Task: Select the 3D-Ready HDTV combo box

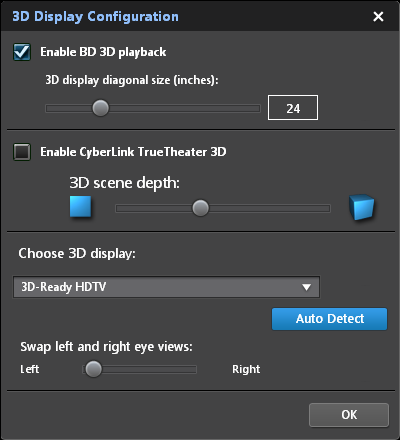Action: 166,287
